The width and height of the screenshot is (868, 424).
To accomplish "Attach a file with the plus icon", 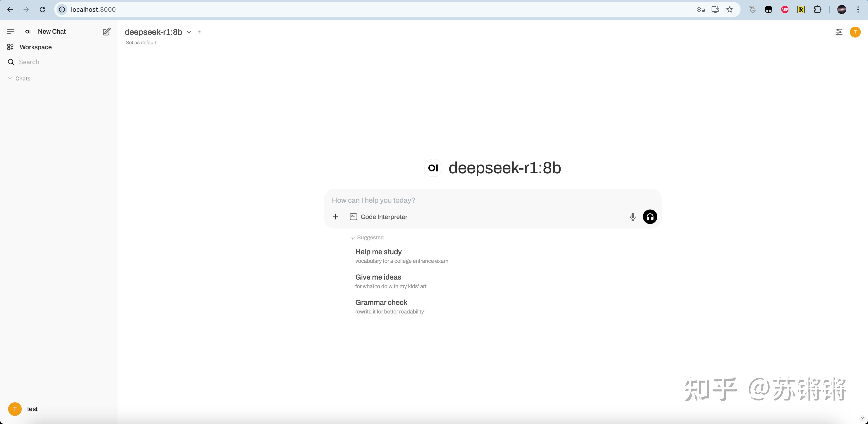I will (335, 217).
